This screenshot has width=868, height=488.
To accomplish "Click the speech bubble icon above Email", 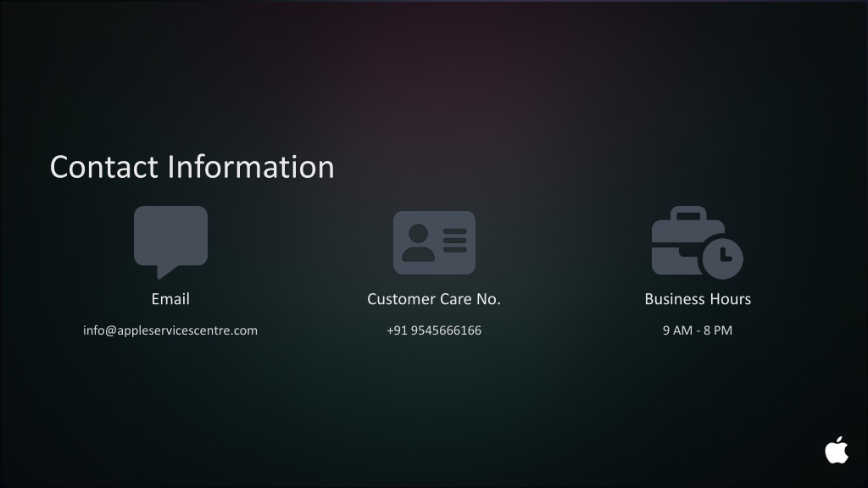I will 170,242.
